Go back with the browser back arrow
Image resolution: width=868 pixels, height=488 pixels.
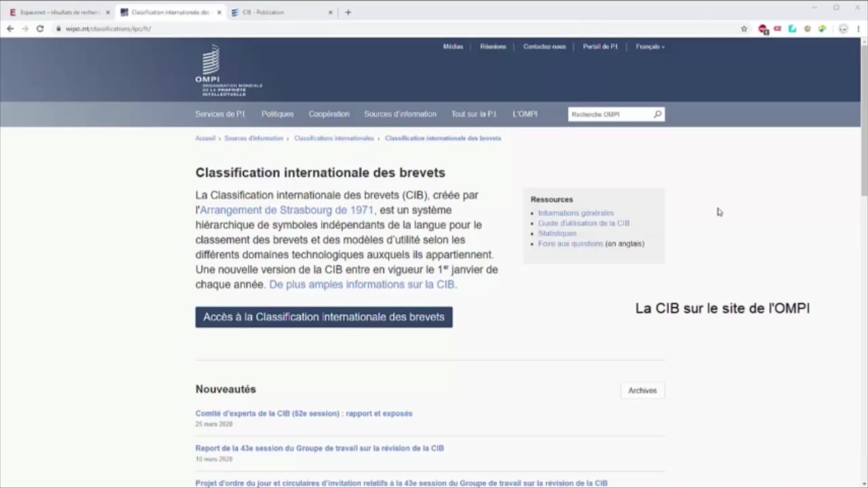pyautogui.click(x=10, y=28)
